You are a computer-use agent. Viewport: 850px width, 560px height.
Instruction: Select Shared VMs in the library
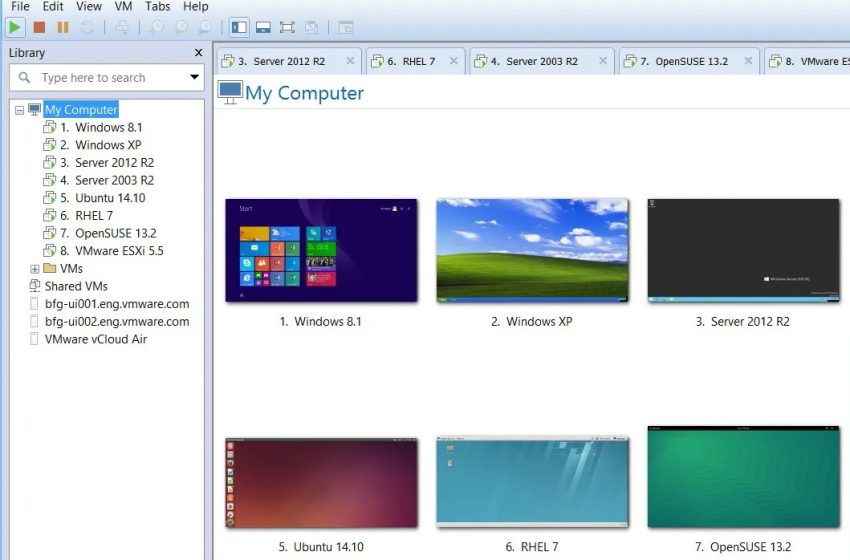coord(76,286)
